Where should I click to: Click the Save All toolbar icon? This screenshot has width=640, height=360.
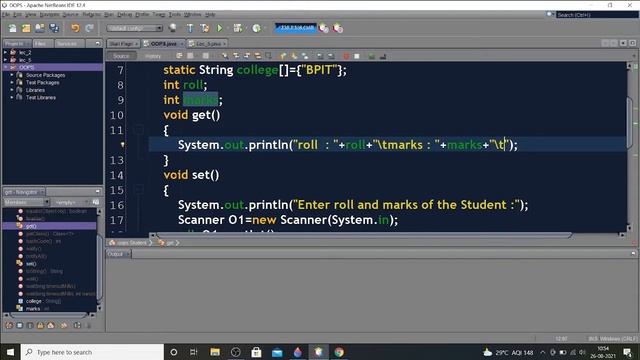tap(54, 28)
